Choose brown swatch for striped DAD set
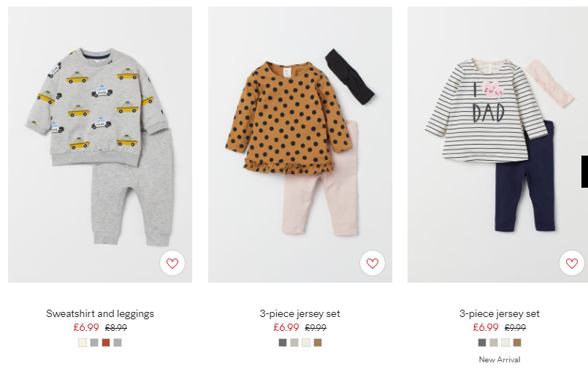This screenshot has height=374, width=588. [517, 343]
